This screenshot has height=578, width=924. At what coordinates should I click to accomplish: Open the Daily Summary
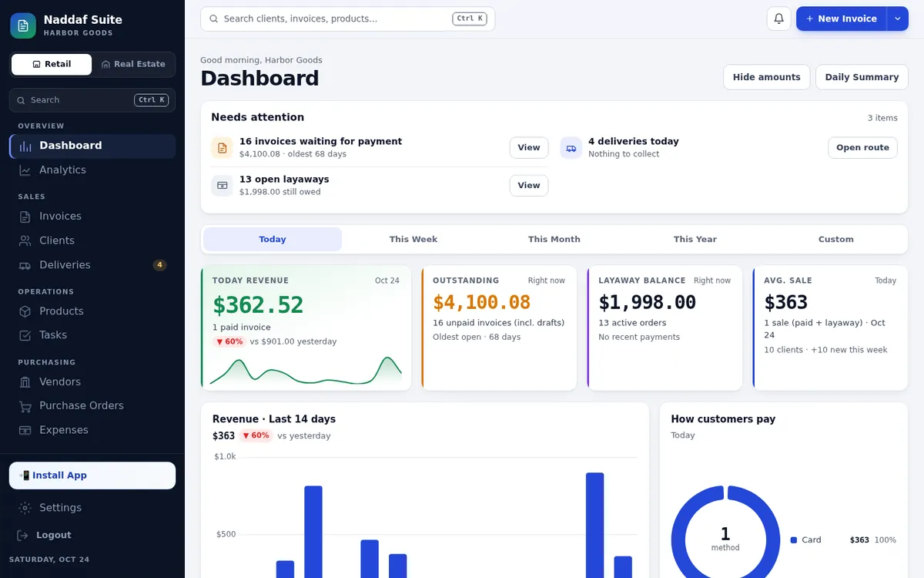pos(862,77)
